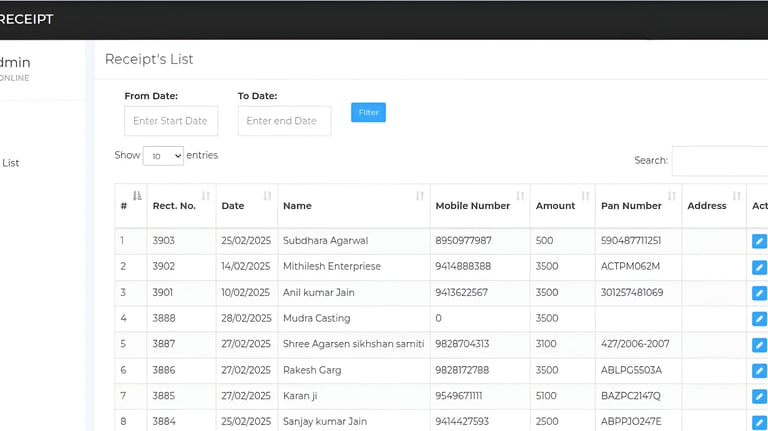Click receipt number 3885

click(x=164, y=396)
